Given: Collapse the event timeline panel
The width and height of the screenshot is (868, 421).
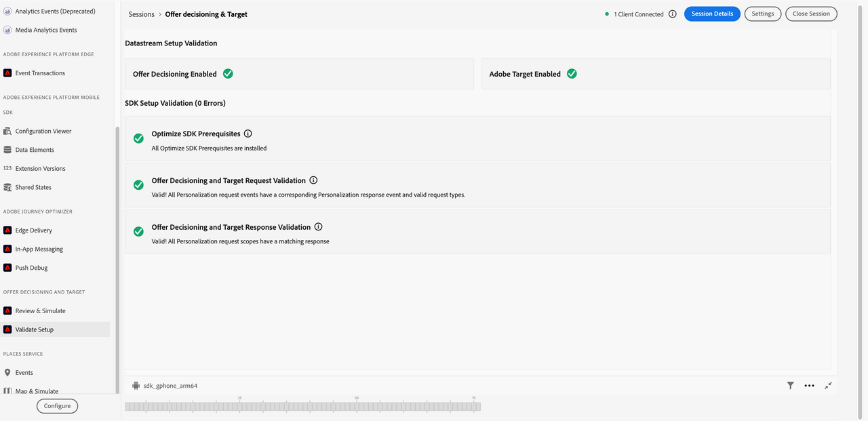Looking at the screenshot, I should pos(828,385).
